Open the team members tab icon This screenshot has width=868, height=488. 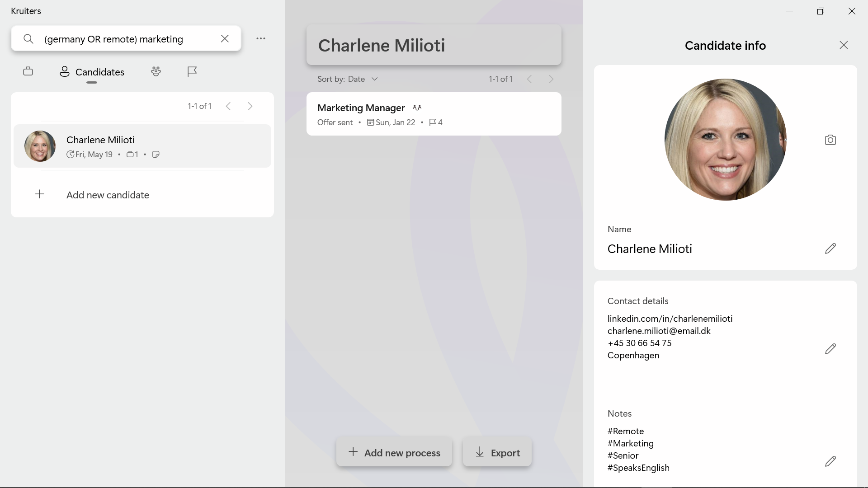[x=156, y=71]
